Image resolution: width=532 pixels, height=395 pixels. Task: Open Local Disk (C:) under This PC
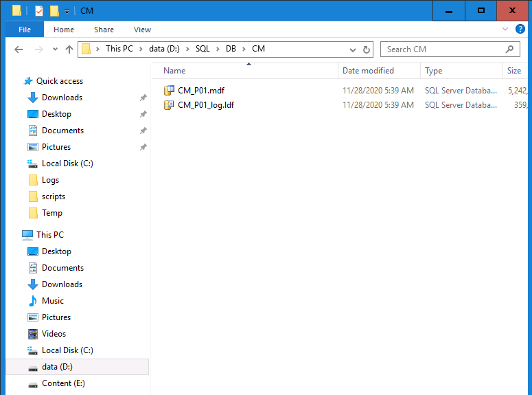pos(67,350)
